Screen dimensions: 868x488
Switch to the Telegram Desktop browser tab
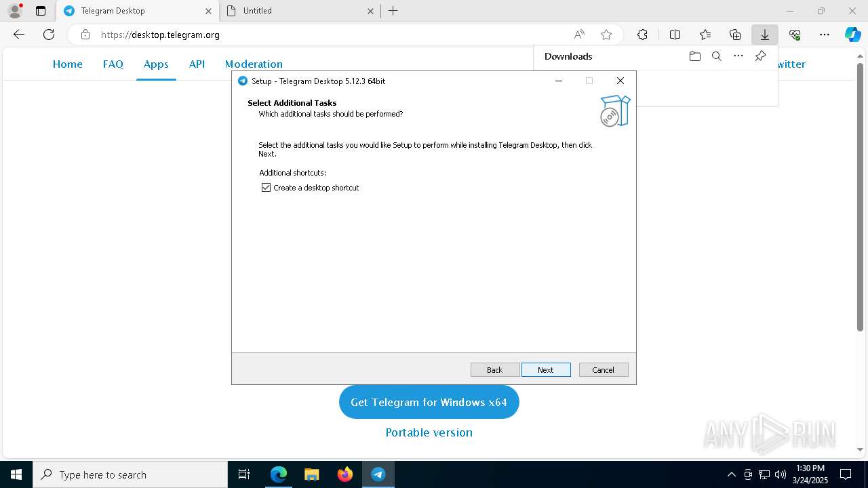[x=138, y=11]
